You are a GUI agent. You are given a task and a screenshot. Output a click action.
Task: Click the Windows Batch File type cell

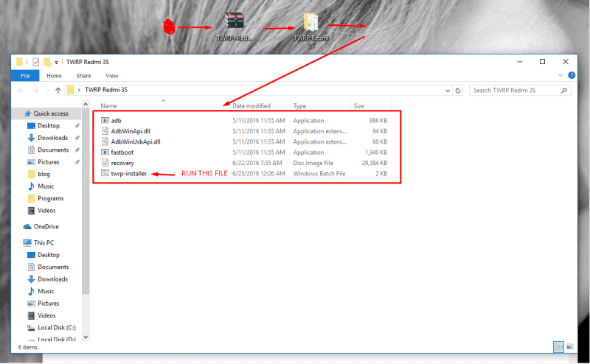click(319, 173)
